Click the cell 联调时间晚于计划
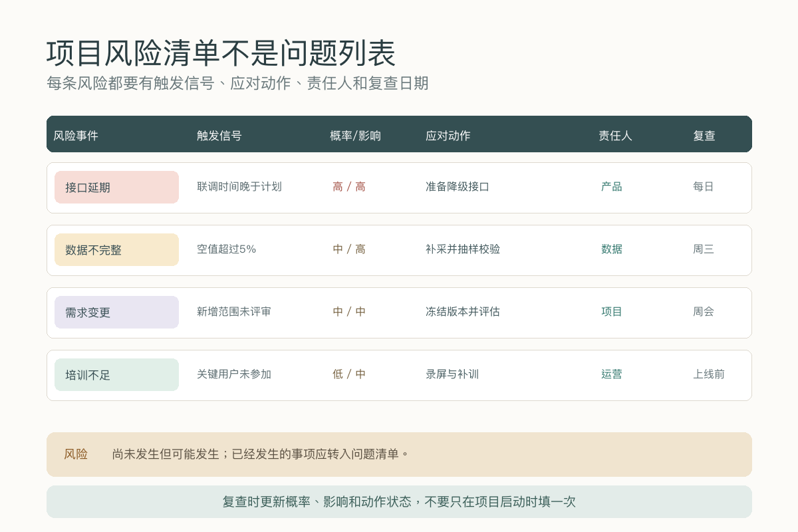This screenshot has width=798, height=532. pos(239,187)
